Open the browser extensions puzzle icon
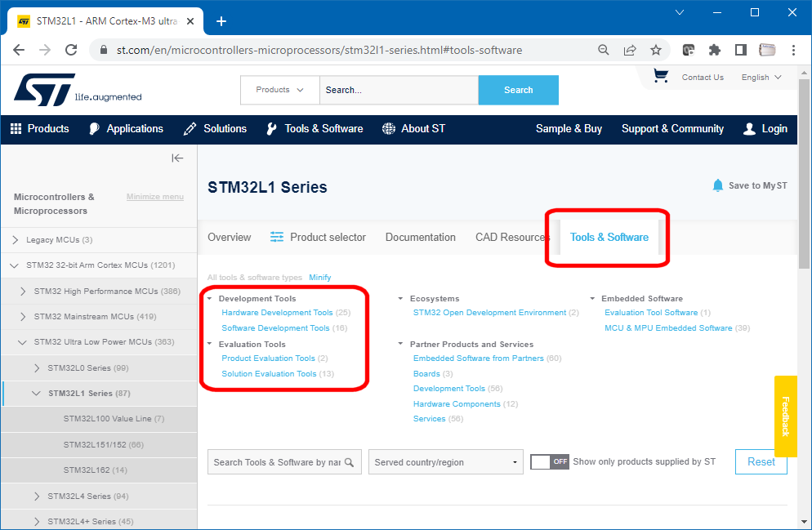 coord(715,50)
